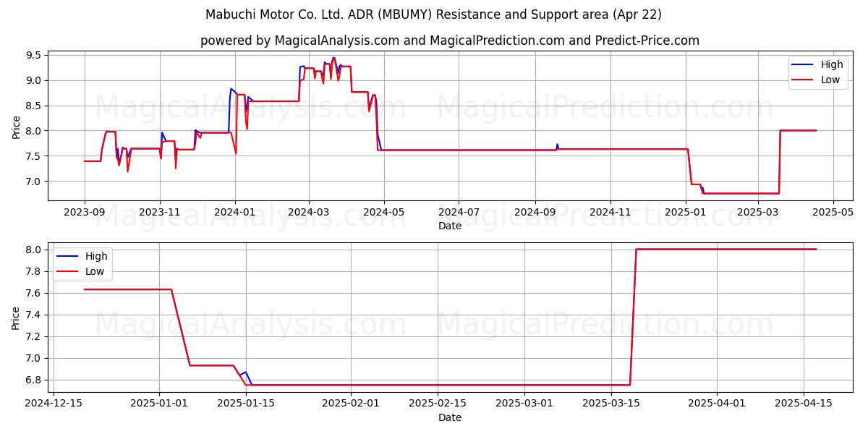Click the 2025-01 tick label on top chart
Viewport: 868px width, 434px height.
[x=685, y=212]
